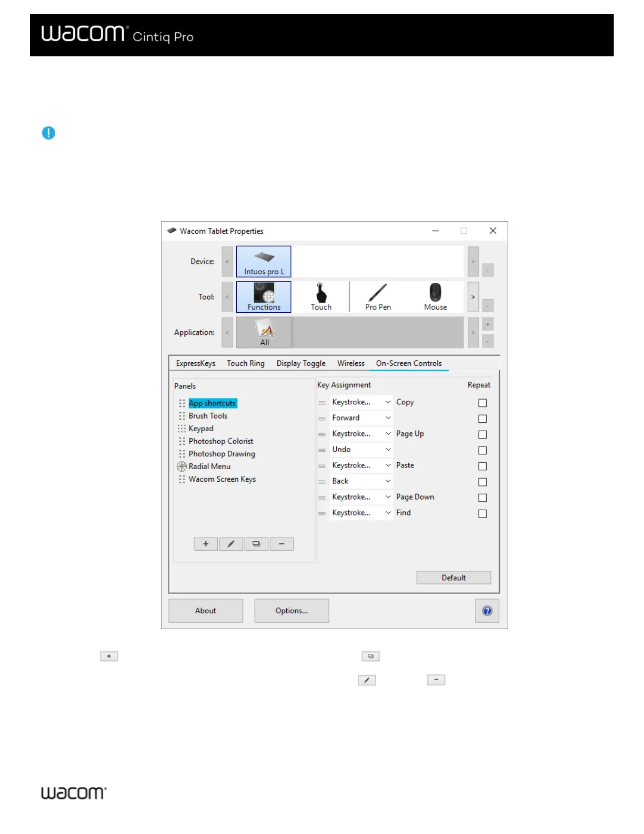Enable Repeat for Paste assignment
Viewport: 644px width, 834px height.
pyautogui.click(x=482, y=466)
